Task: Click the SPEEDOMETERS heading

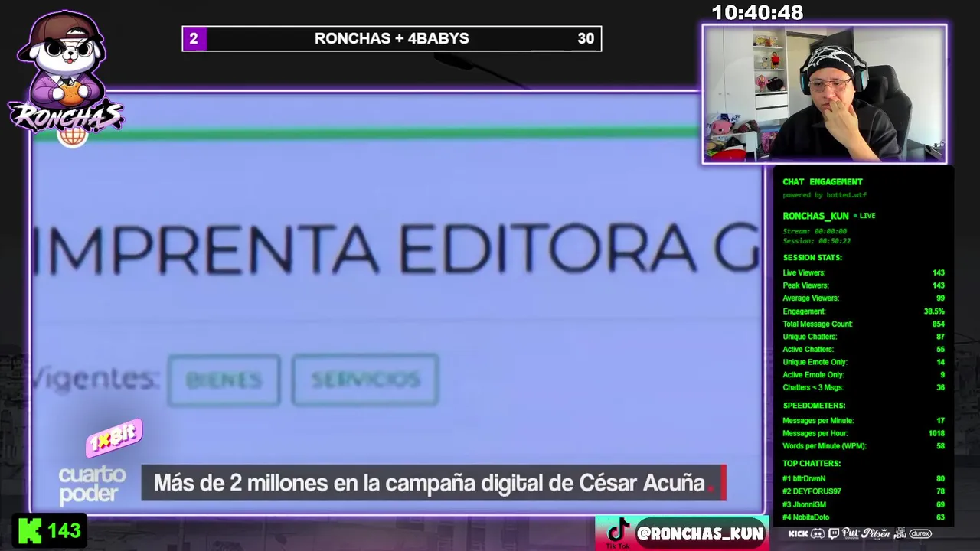Action: (x=814, y=406)
